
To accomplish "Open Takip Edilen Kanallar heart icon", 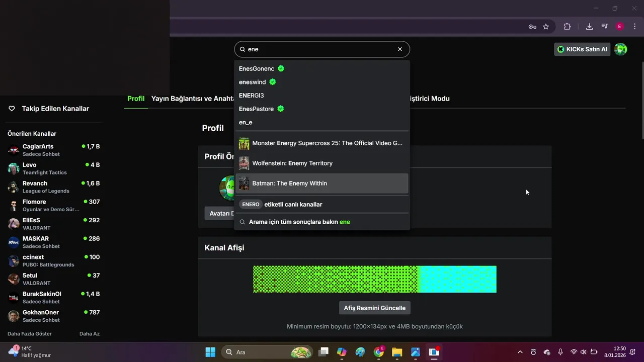I will tap(12, 109).
